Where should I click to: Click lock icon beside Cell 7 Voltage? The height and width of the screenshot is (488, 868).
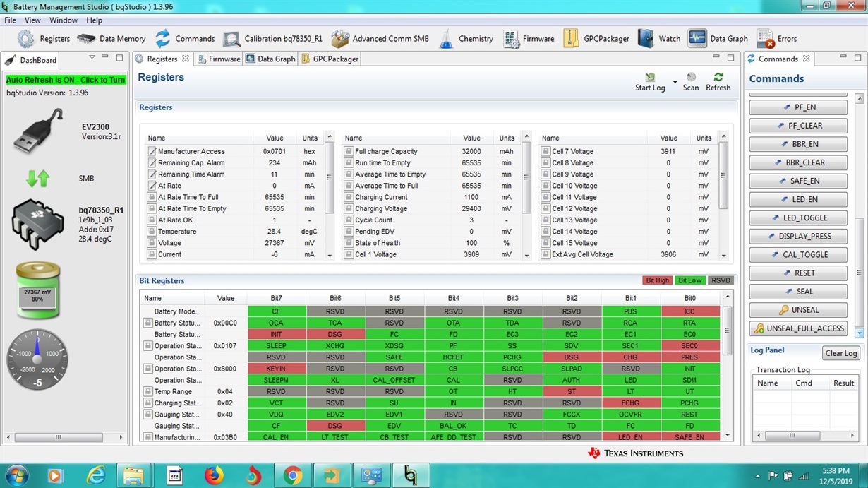(x=545, y=151)
